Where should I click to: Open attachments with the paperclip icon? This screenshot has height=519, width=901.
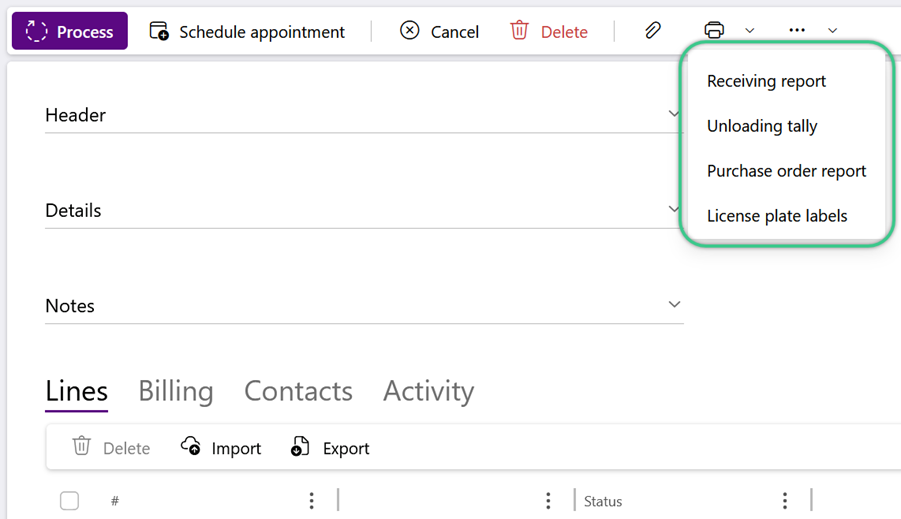tap(653, 30)
